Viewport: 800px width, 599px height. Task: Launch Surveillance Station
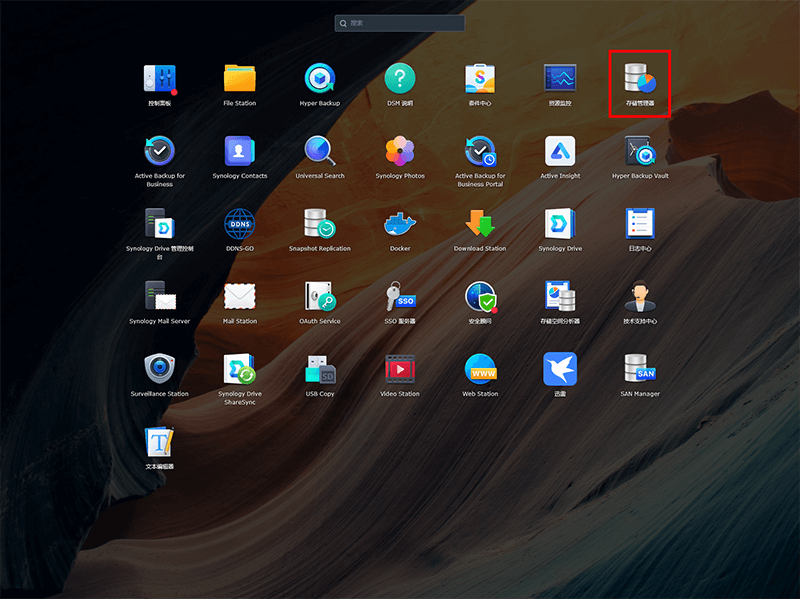coord(160,369)
